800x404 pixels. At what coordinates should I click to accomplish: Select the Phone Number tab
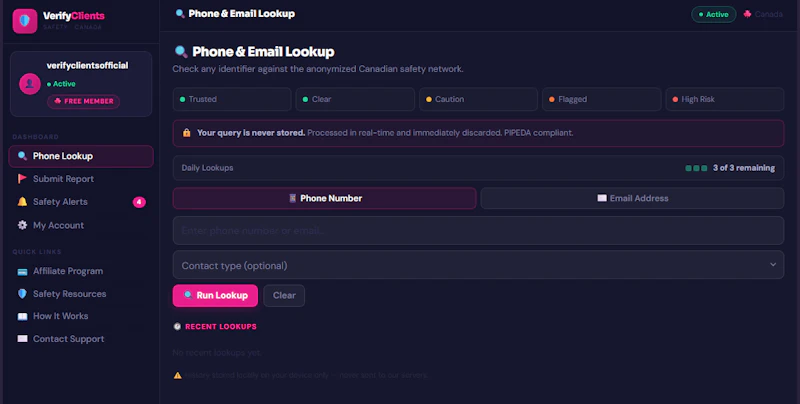(324, 198)
